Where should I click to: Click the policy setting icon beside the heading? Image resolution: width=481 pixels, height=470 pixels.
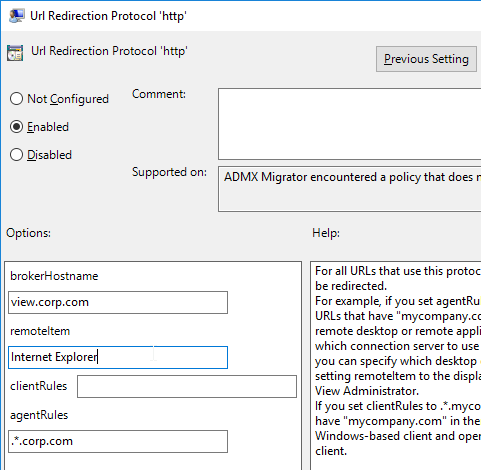click(x=15, y=53)
